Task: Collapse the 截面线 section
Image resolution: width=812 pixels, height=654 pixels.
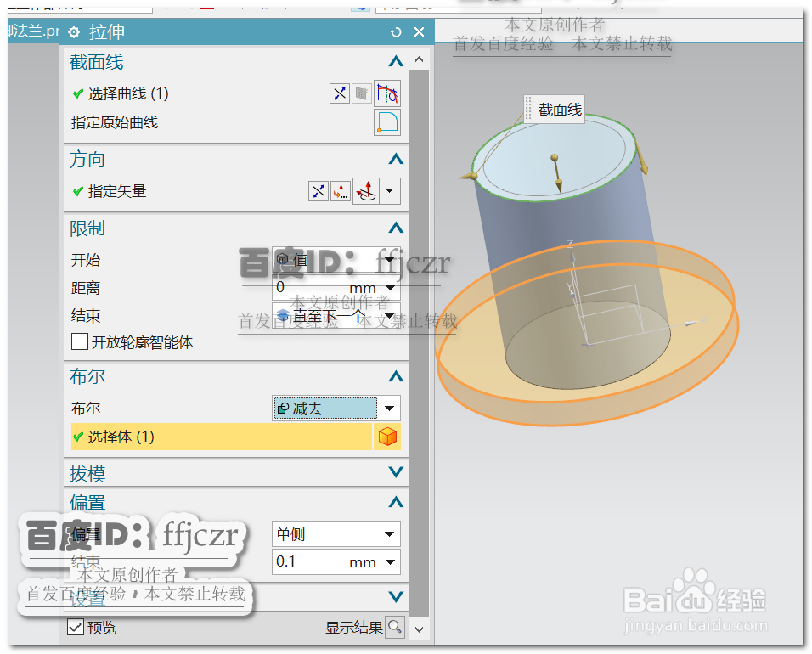Action: (395, 61)
